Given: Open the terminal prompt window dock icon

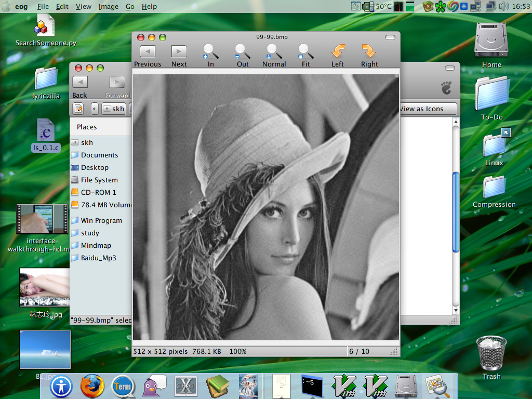Looking at the screenshot, I should click(312, 386).
